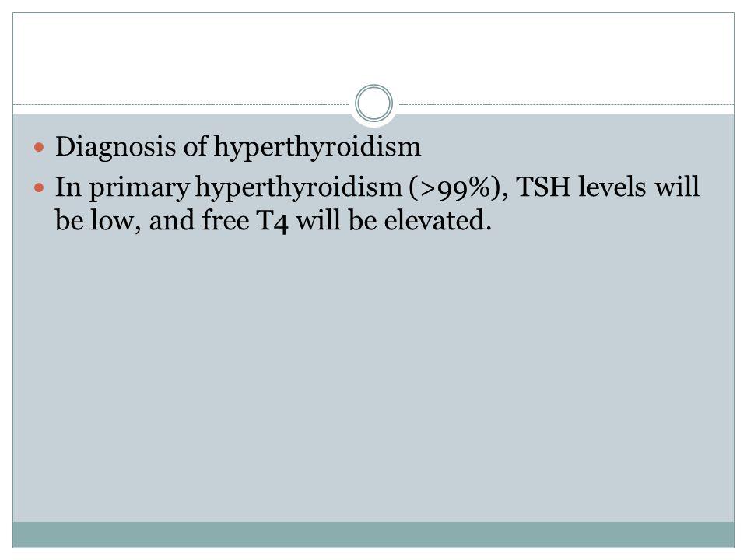Click the dark teal footer bar
The height and width of the screenshot is (560, 747).
click(373, 534)
